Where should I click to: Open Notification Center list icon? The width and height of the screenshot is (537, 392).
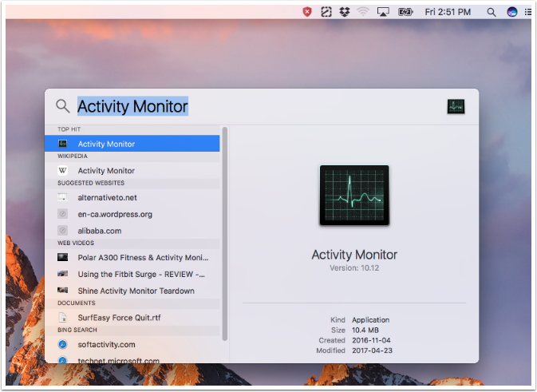[528, 12]
